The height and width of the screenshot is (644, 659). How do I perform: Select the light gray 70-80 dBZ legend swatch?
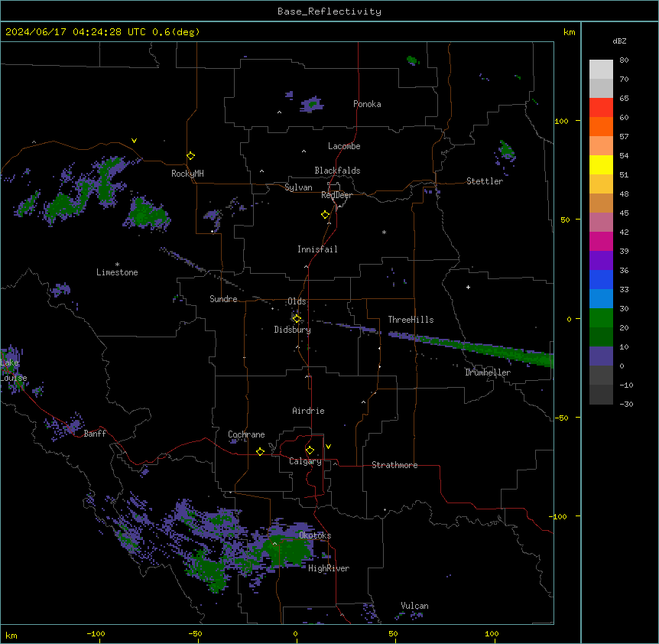[x=601, y=70]
